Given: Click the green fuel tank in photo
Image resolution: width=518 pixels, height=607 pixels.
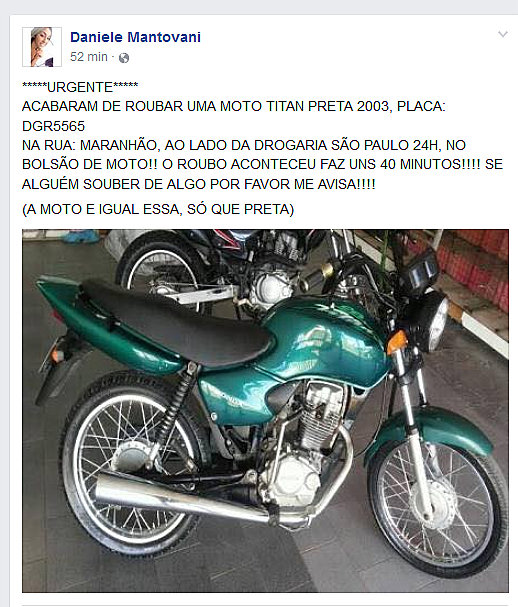Looking at the screenshot, I should click(325, 341).
